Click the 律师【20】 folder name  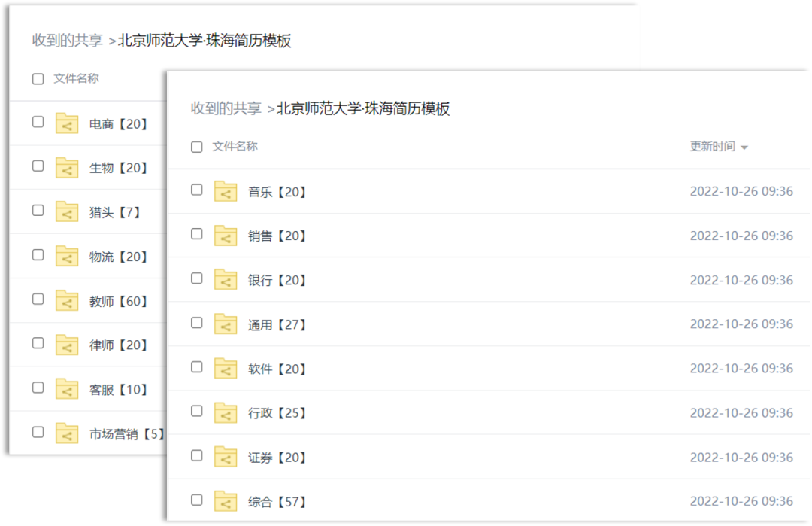click(119, 345)
